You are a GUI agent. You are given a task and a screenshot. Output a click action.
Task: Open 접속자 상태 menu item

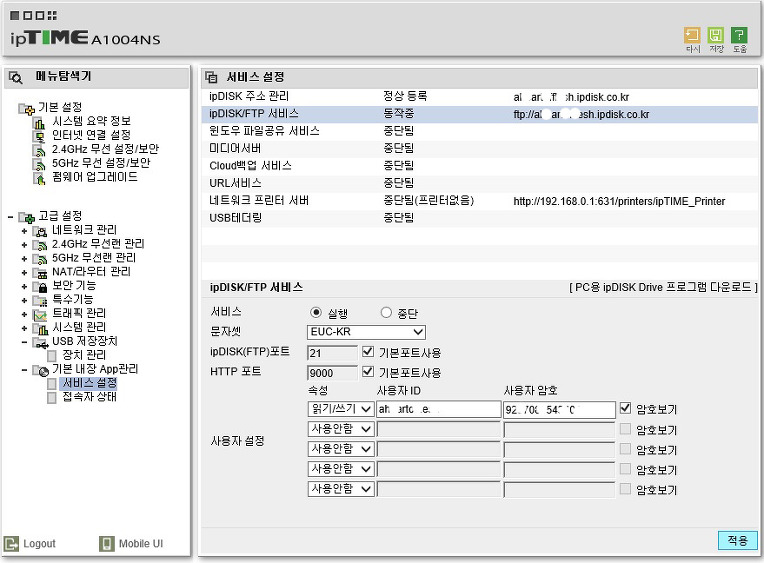pyautogui.click(x=89, y=397)
